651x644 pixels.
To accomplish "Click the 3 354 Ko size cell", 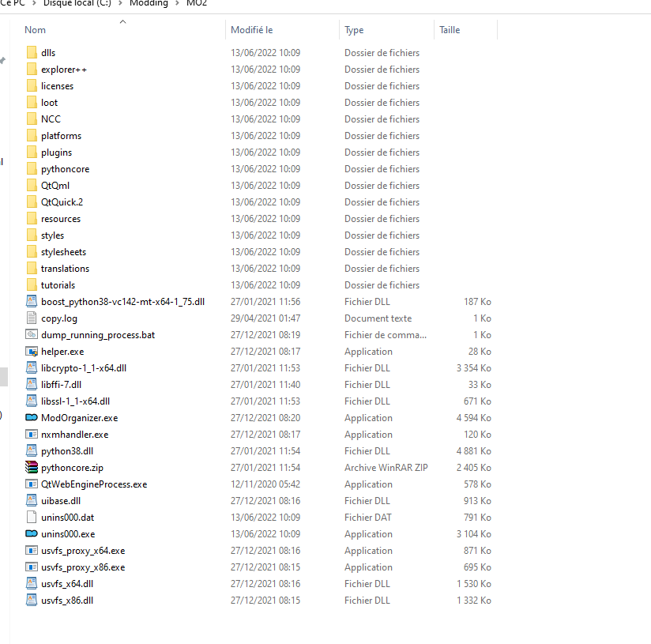I will (x=474, y=368).
